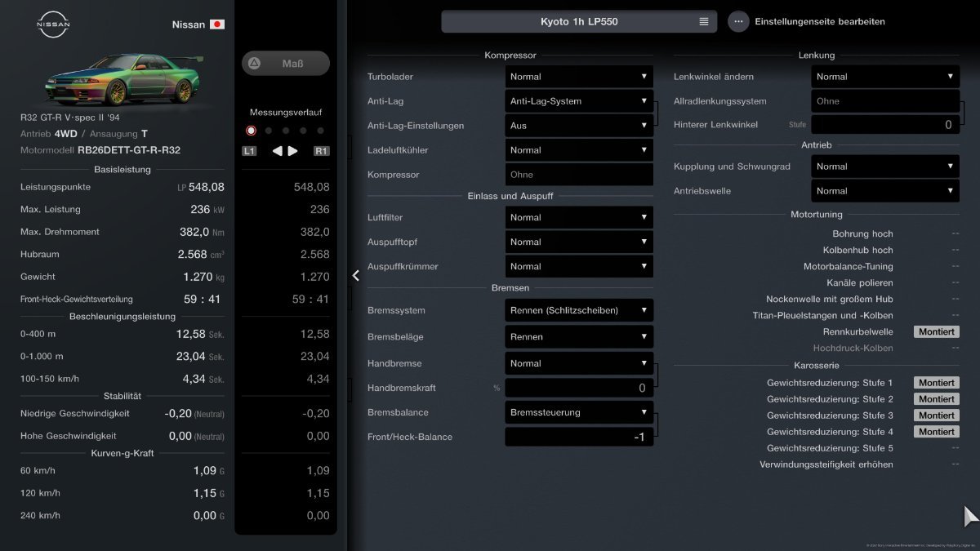The height and width of the screenshot is (551, 980).
Task: Click the R1 shoulder button icon
Action: 322,151
